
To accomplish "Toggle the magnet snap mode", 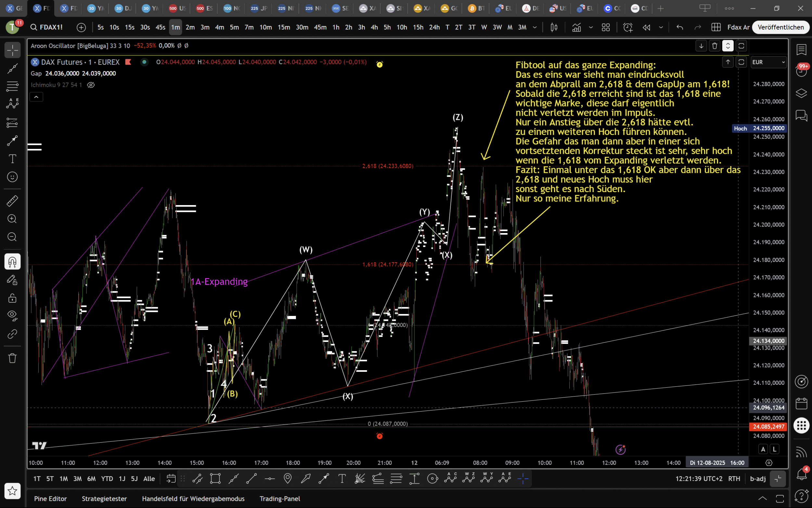I will (12, 261).
